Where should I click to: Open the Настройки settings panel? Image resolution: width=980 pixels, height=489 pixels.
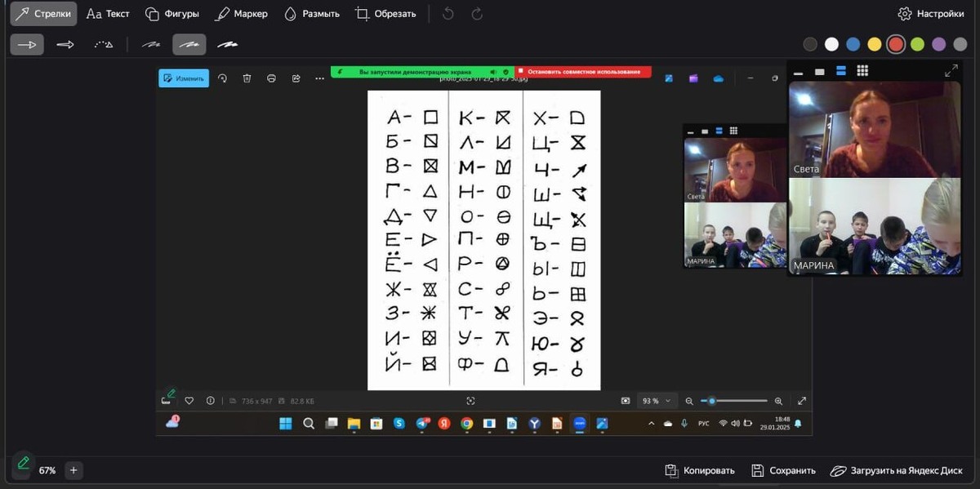coord(930,13)
